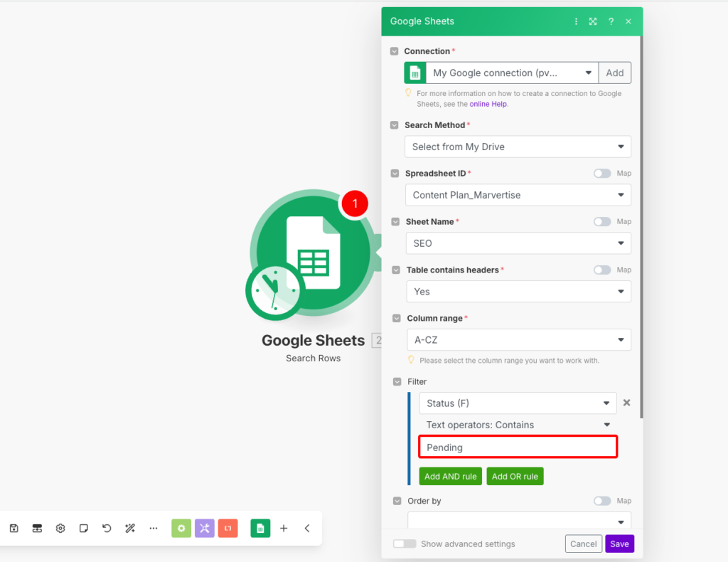The width and height of the screenshot is (728, 562).
Task: Click the Search Rows label under the module
Action: click(x=314, y=358)
